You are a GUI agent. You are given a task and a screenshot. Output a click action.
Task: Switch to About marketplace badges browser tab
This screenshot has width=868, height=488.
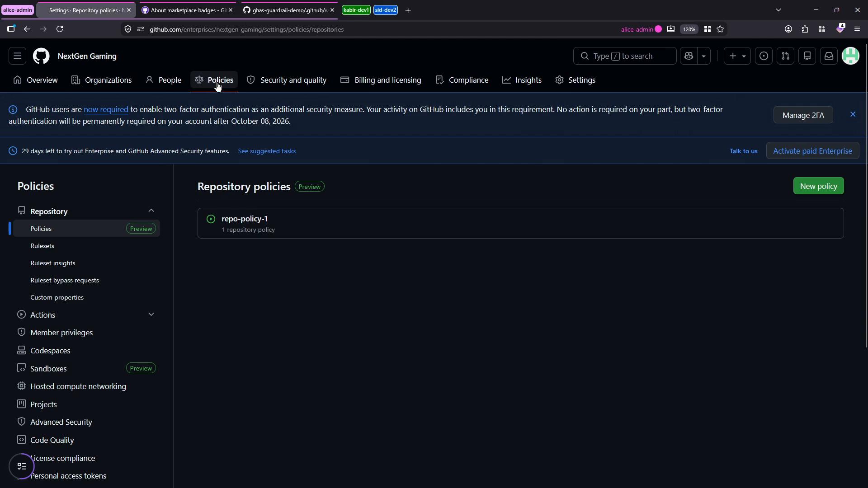[187, 10]
